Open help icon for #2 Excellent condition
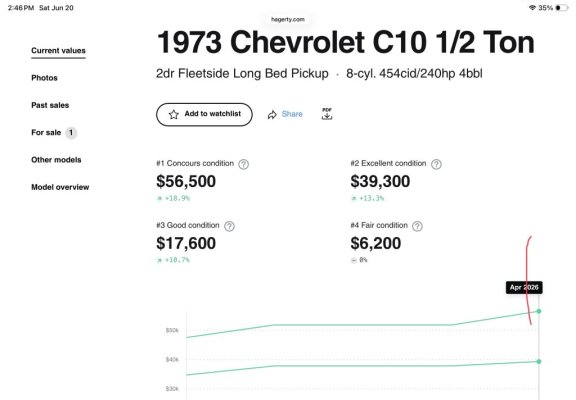This screenshot has height=400, width=576. point(436,164)
